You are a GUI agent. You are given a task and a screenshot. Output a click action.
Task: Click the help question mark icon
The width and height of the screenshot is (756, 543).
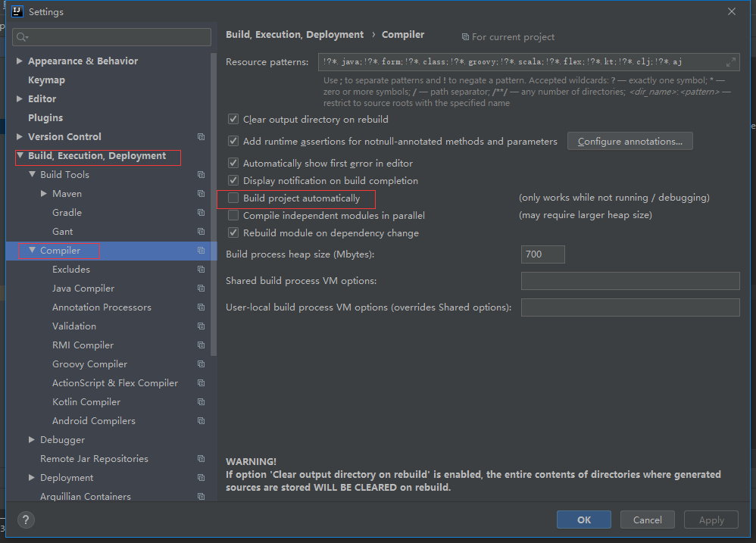coord(26,520)
